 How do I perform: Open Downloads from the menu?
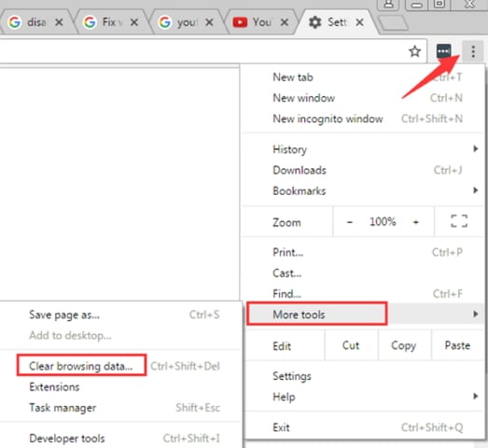[x=363, y=170]
